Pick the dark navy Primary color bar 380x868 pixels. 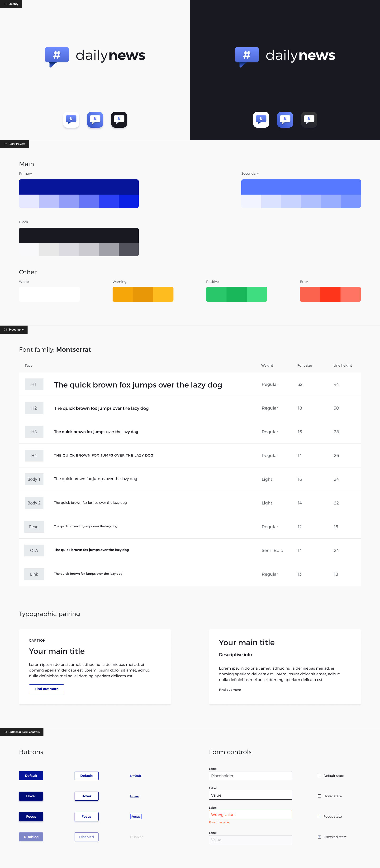[79, 187]
